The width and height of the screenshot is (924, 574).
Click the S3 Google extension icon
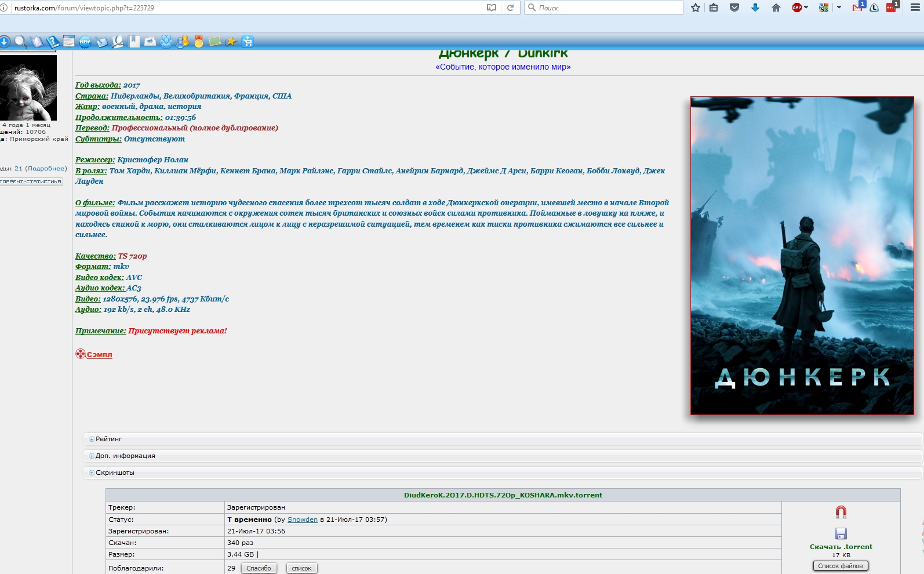click(x=824, y=8)
